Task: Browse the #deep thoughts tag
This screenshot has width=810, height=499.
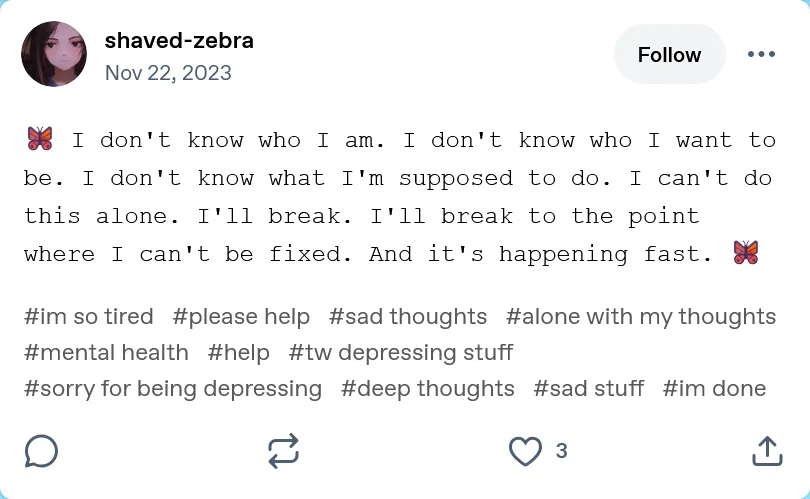Action: [x=428, y=388]
